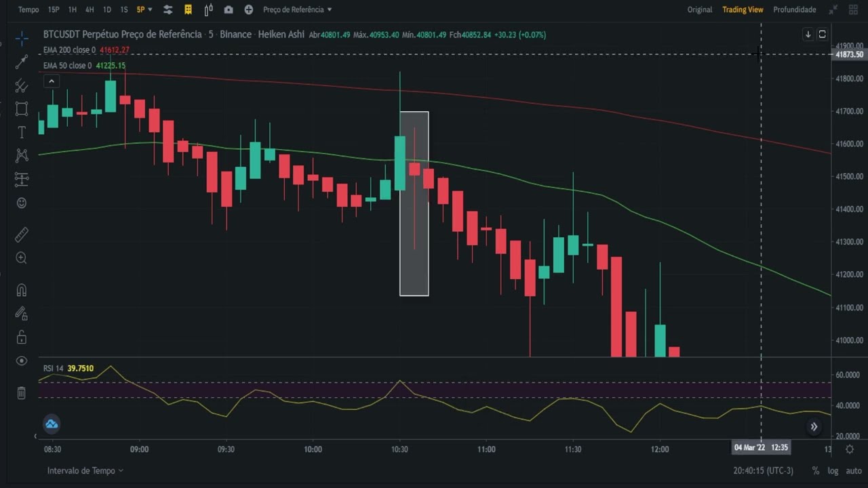Select the 1D timeframe
Image resolution: width=868 pixels, height=488 pixels.
click(107, 9)
